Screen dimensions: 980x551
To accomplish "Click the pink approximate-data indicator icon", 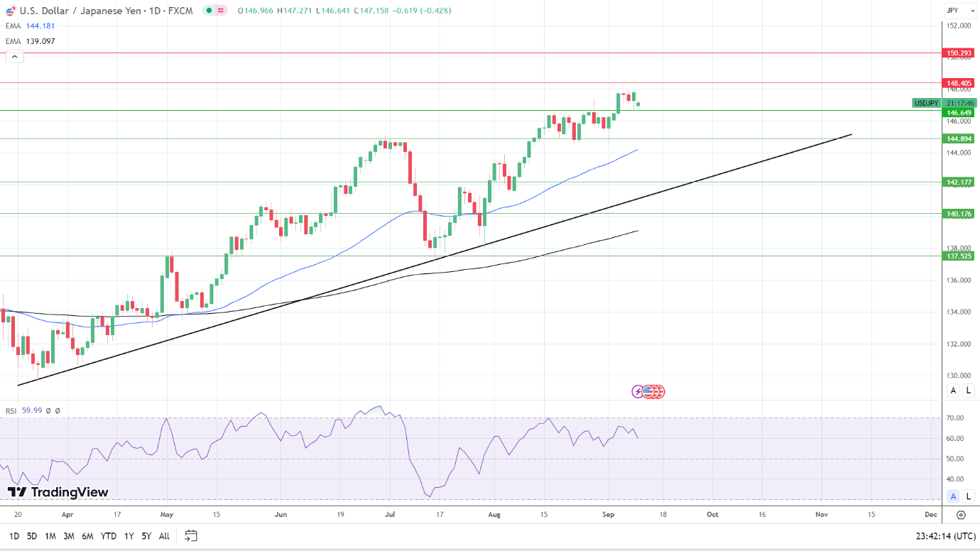I will (x=221, y=11).
